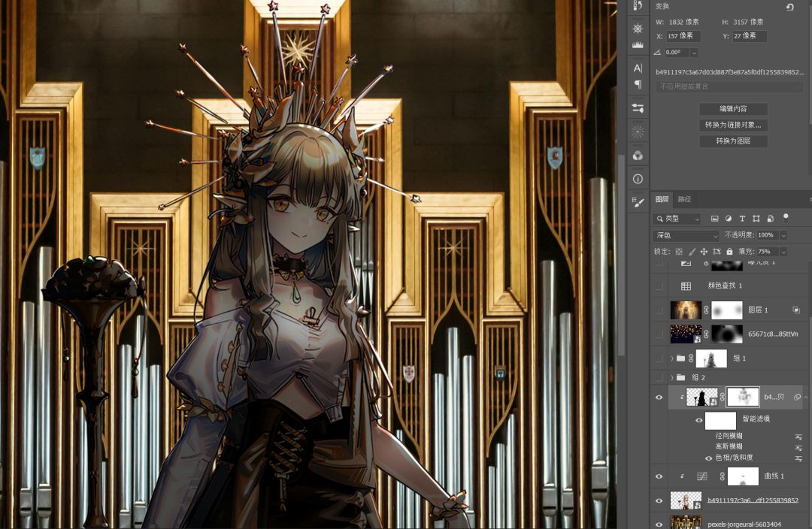The height and width of the screenshot is (529, 812).
Task: Click the lock all padlock icon
Action: coord(729,252)
